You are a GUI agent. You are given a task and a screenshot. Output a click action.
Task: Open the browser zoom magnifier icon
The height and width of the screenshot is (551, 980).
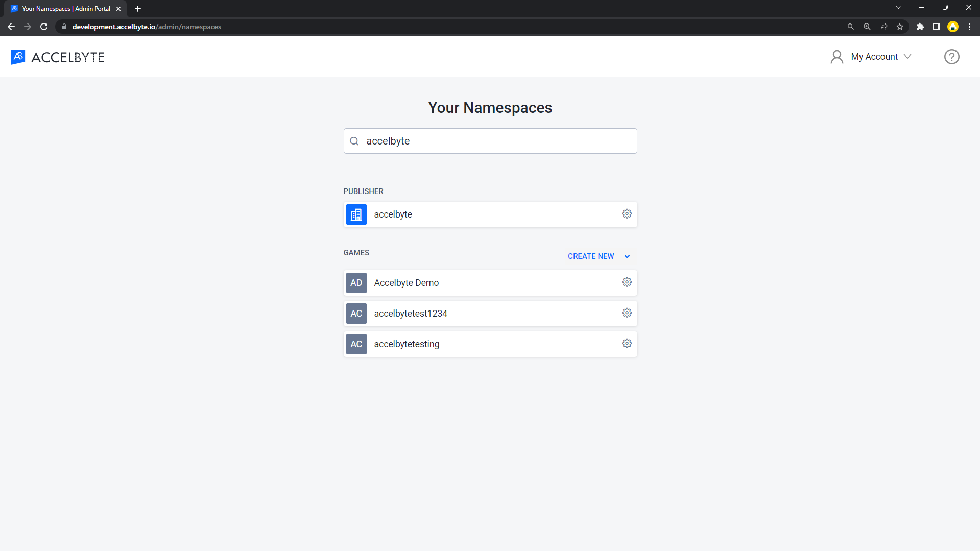(x=867, y=27)
